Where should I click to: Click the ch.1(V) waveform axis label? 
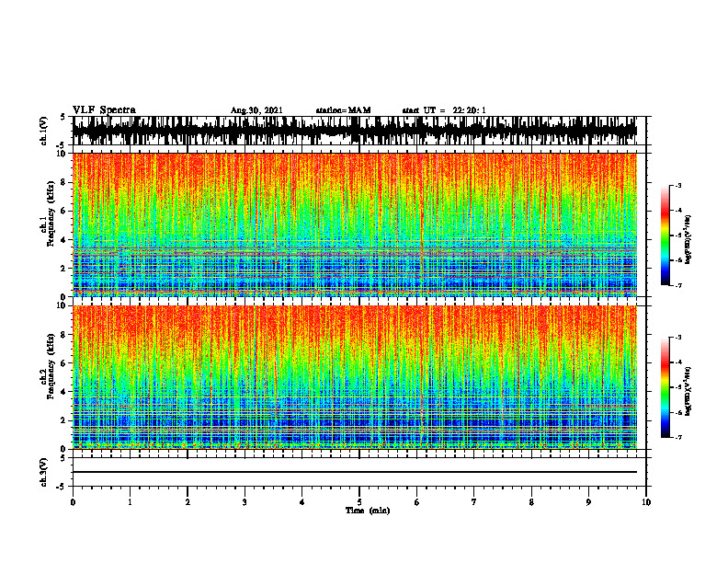click(43, 131)
